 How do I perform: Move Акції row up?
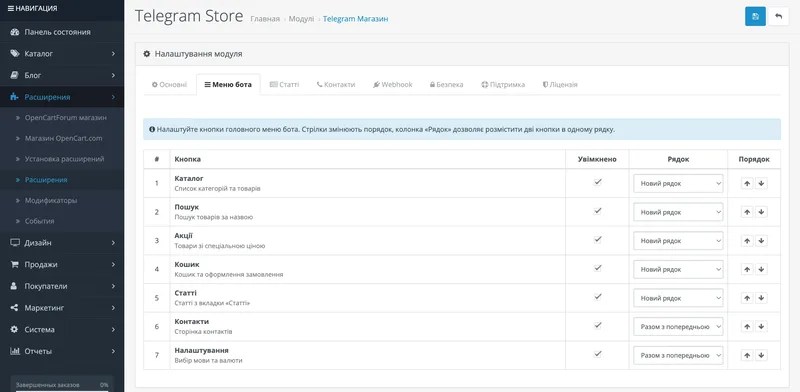pos(747,240)
